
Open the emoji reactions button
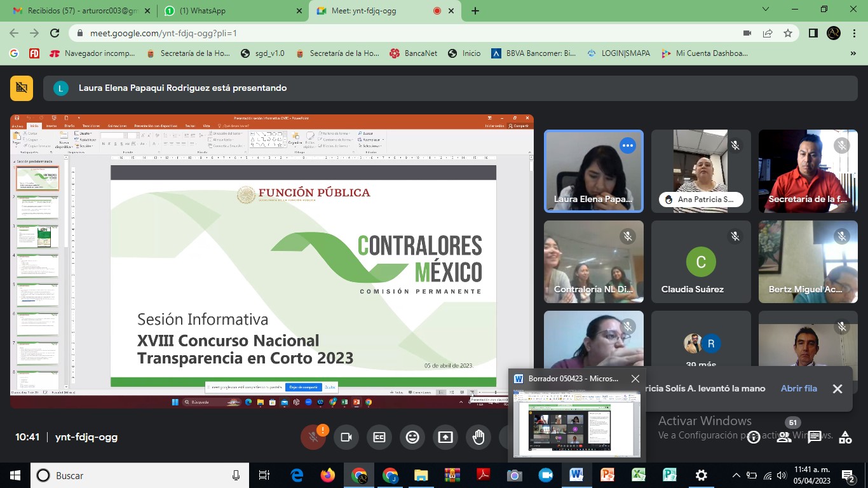tap(412, 437)
